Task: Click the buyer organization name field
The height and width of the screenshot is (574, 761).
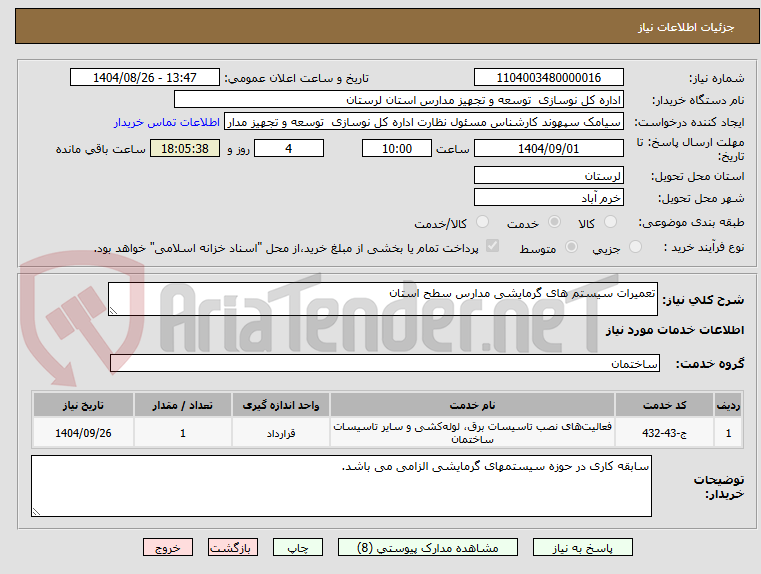Action: pyautogui.click(x=398, y=100)
